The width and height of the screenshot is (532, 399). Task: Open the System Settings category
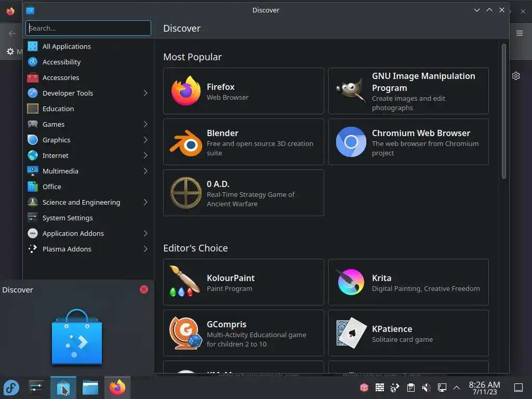pyautogui.click(x=88, y=218)
